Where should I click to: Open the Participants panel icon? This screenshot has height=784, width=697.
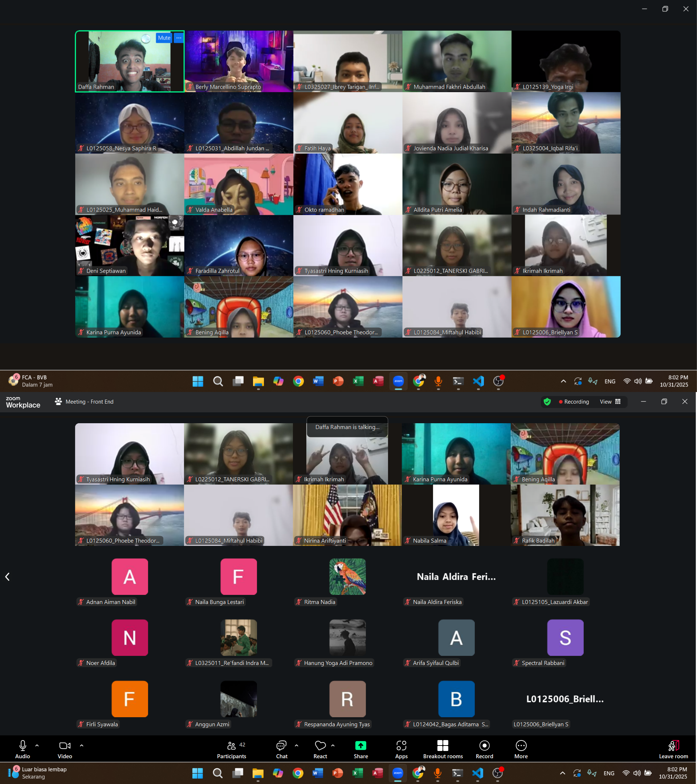(x=231, y=746)
